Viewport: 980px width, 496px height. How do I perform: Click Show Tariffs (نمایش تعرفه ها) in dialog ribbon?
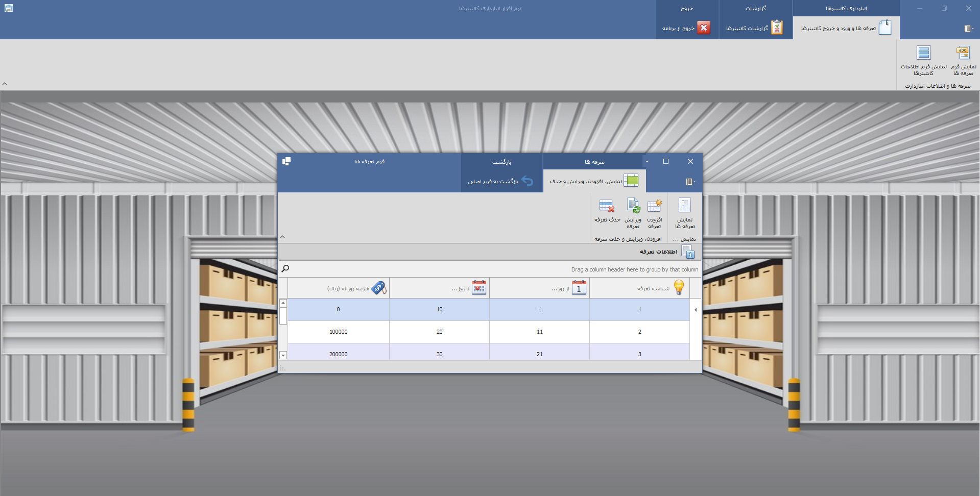[x=685, y=206]
